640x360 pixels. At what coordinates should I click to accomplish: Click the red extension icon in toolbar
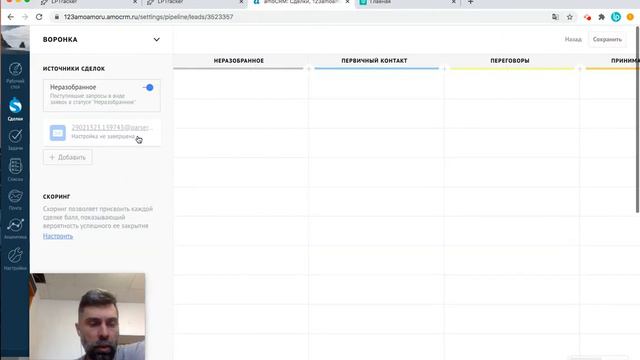(587, 17)
